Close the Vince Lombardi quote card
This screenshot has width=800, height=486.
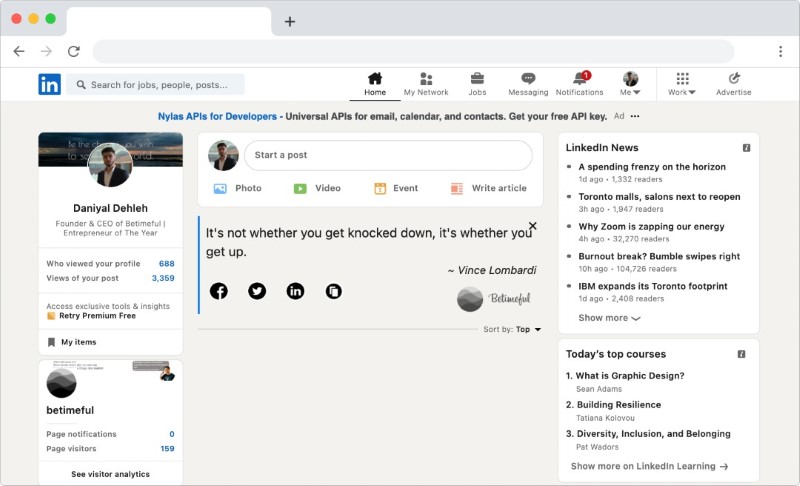coord(533,225)
